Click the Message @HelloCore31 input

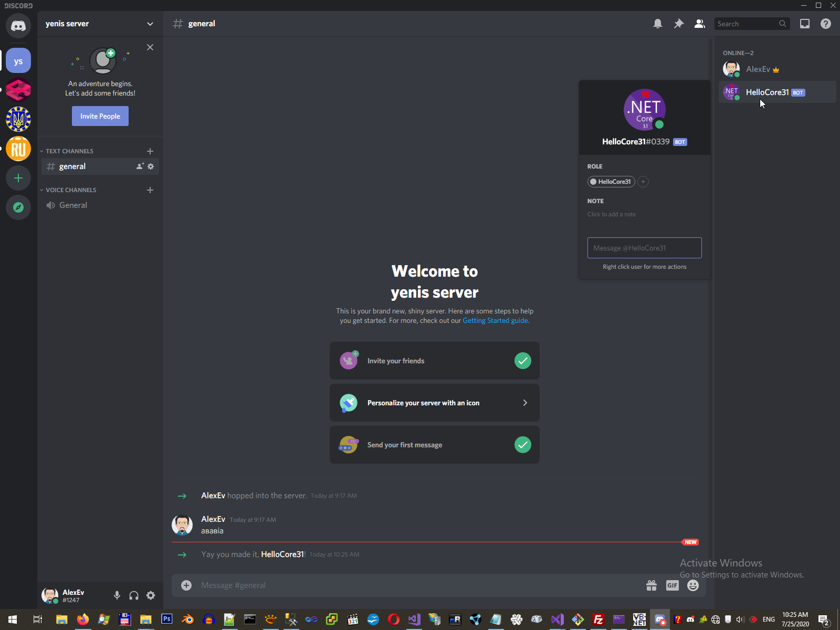click(x=645, y=248)
